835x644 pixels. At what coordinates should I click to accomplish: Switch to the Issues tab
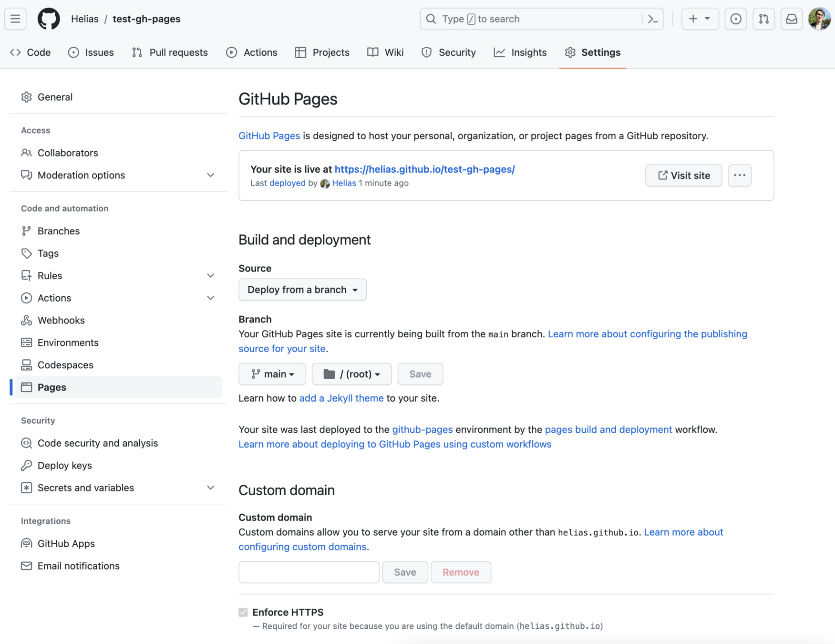tap(91, 52)
